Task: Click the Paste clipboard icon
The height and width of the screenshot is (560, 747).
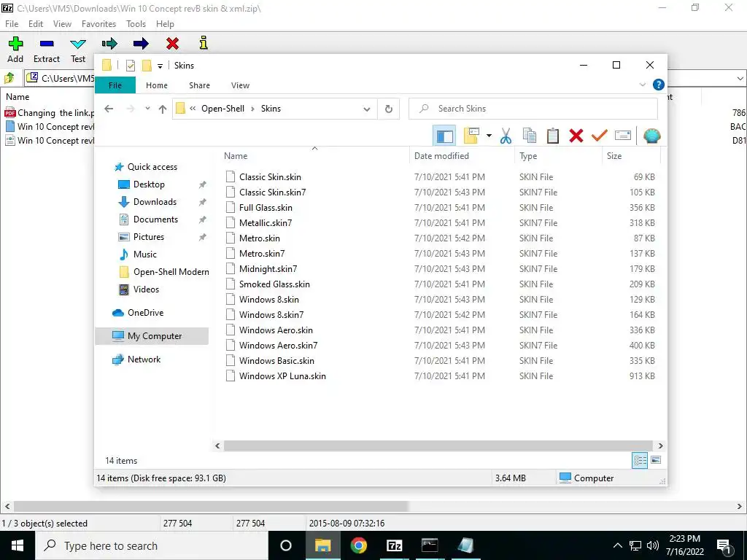Action: coord(553,136)
